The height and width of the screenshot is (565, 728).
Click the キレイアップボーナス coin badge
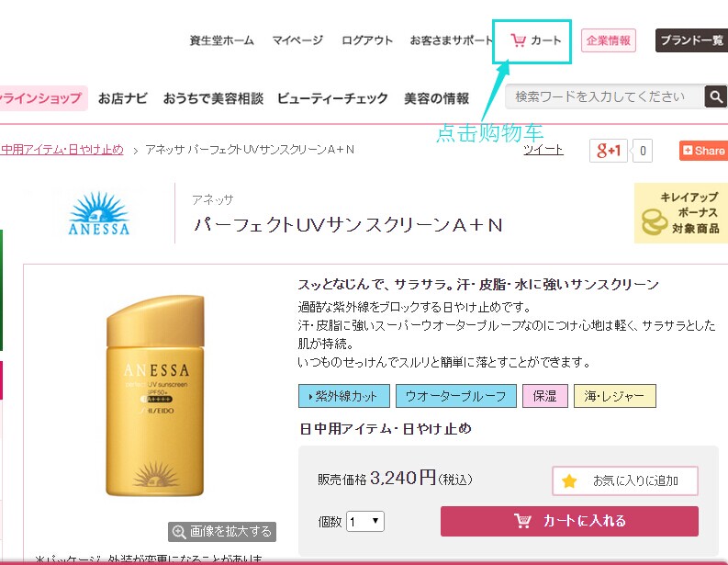coord(680,213)
